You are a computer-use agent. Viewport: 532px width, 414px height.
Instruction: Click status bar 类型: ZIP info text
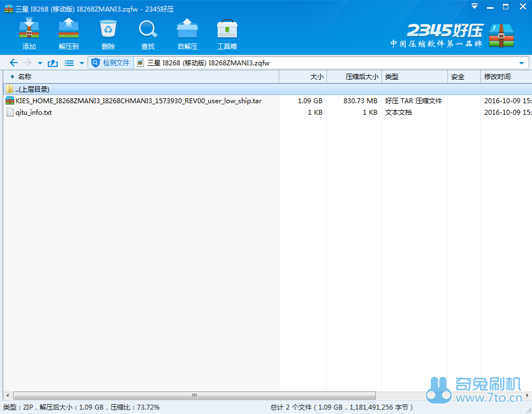(x=81, y=407)
